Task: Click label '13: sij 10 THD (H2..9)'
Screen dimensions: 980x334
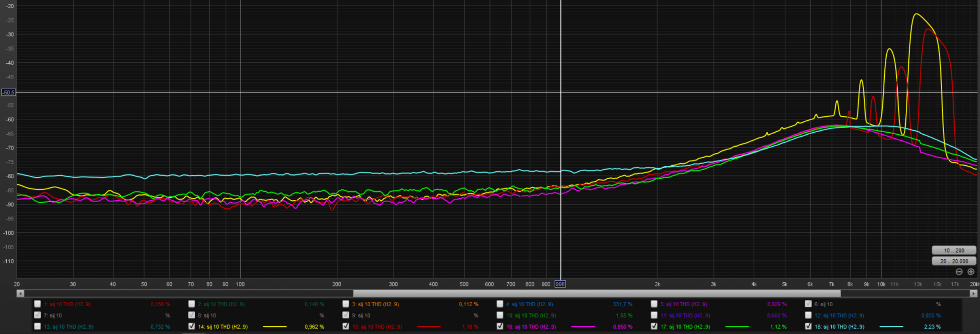Action: coord(68,327)
